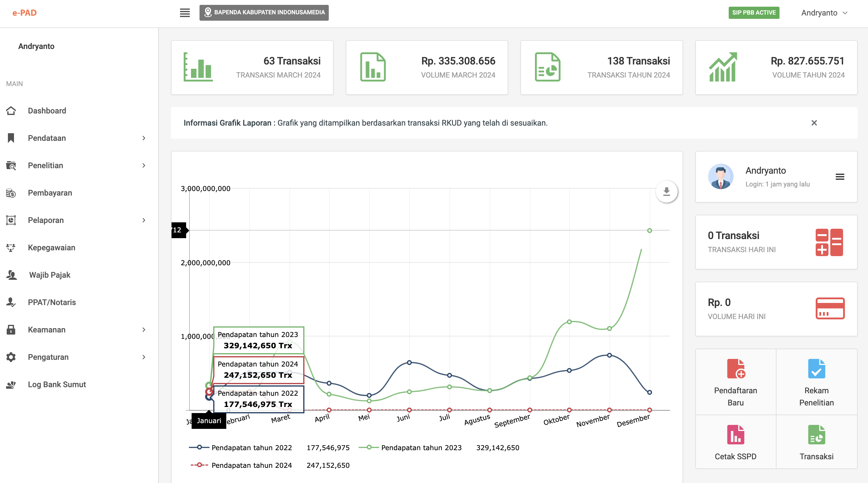
Task: Open Wajib Pajak sidebar menu item
Action: (50, 275)
